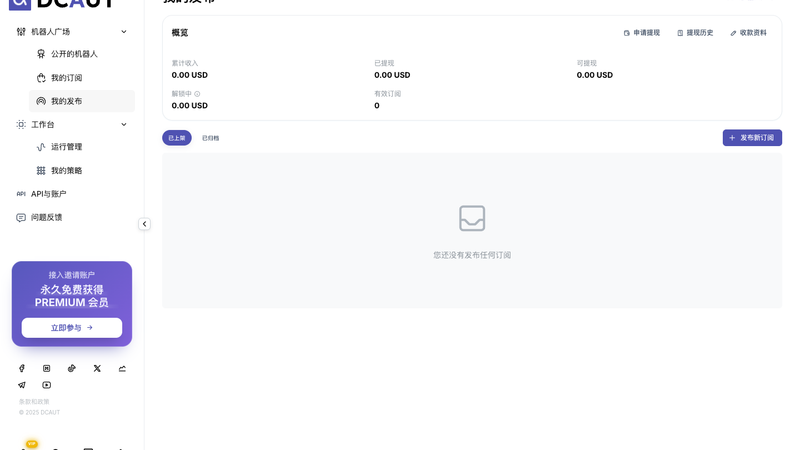The width and height of the screenshot is (800, 450).
Task: Collapse the 机器人广场 menu chevron
Action: tap(123, 32)
